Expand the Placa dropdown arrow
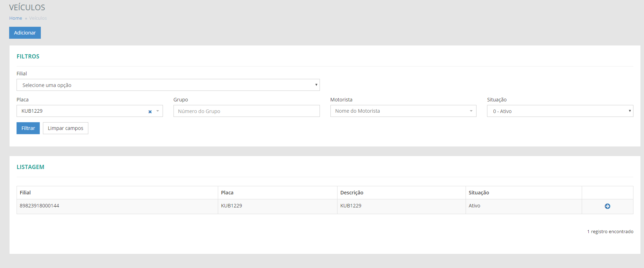Screen dimensions: 644x268 point(158,111)
